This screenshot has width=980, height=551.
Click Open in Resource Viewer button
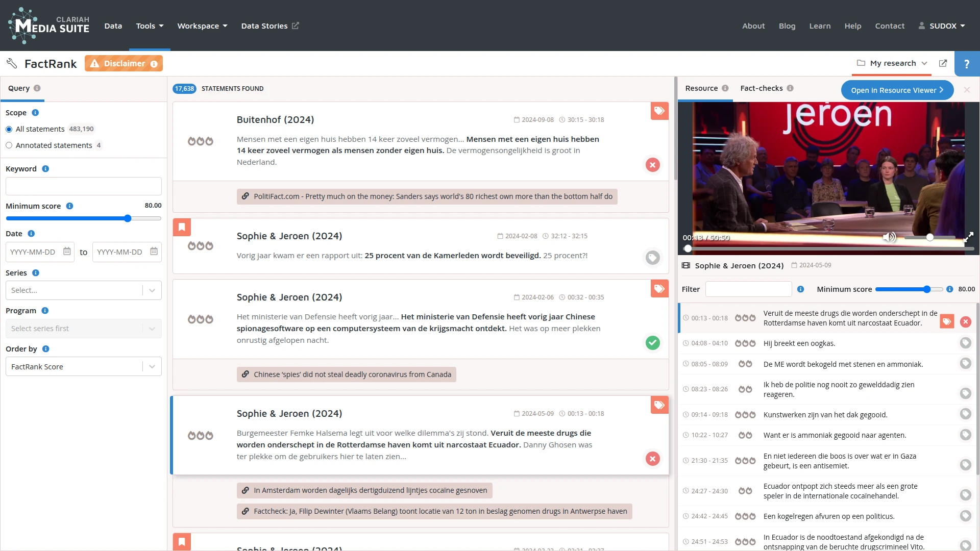(x=897, y=90)
